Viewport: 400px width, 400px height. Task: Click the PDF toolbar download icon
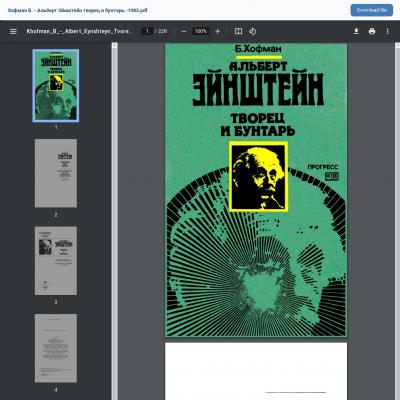(x=356, y=31)
